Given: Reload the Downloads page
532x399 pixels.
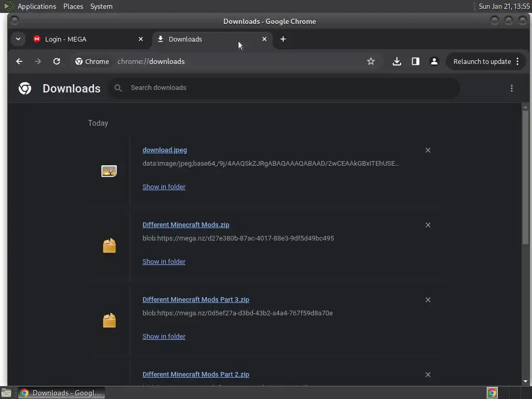Looking at the screenshot, I should [57, 61].
